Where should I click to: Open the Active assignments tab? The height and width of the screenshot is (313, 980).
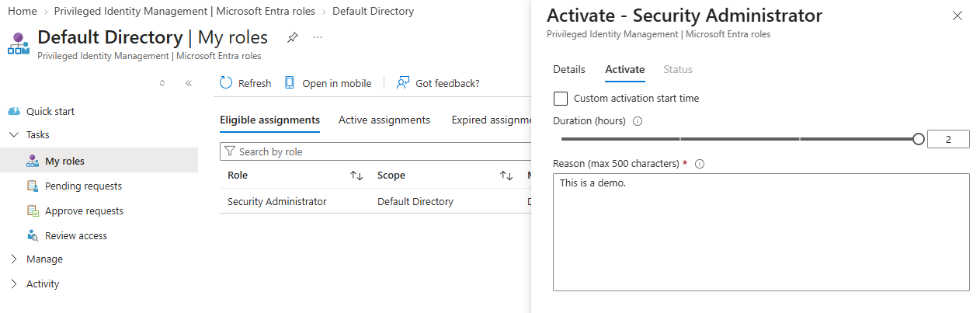click(x=384, y=120)
